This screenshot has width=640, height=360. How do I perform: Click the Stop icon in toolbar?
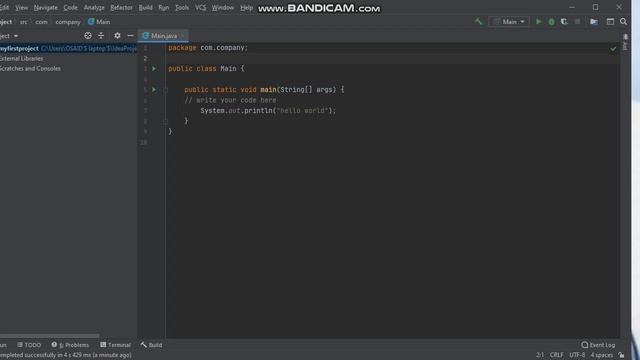point(577,22)
